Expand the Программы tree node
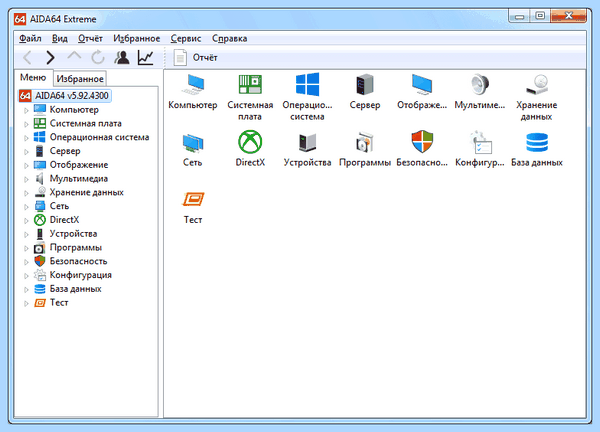The image size is (600, 432). point(26,248)
